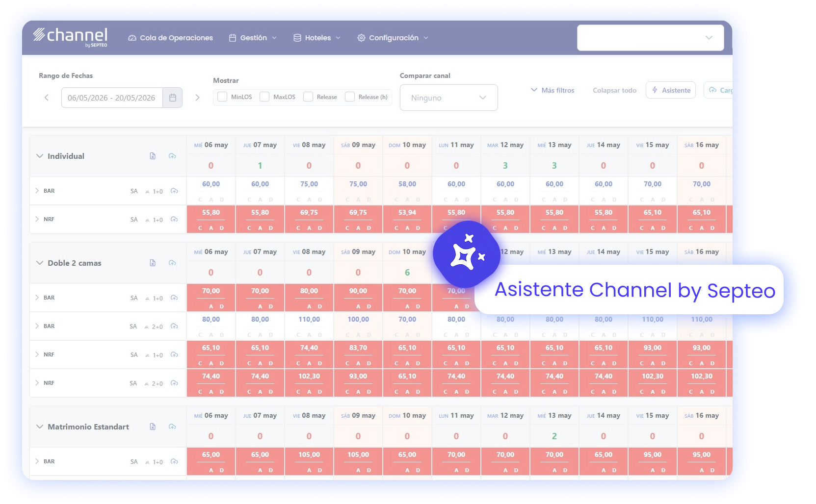Expand the Individual BAR rate row
816x504 pixels.
37,191
